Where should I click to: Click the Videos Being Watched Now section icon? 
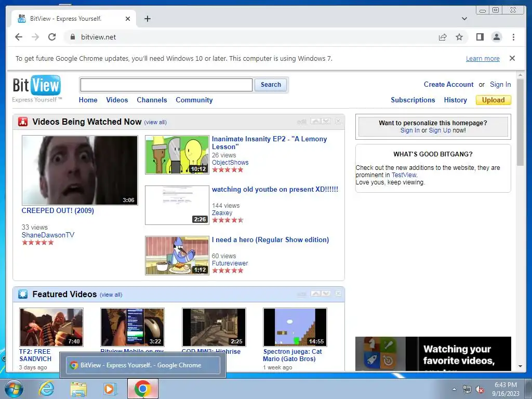23,122
